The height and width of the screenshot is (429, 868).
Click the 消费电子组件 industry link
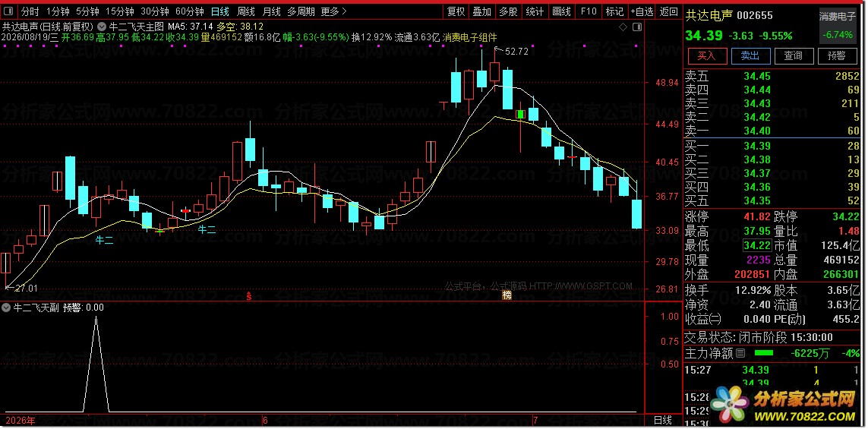click(470, 37)
